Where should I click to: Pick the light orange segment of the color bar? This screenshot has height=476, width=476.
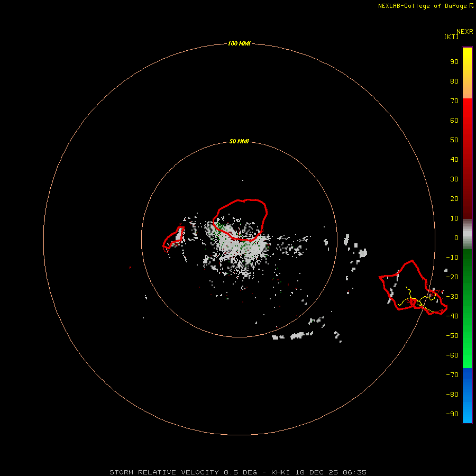tap(467, 91)
